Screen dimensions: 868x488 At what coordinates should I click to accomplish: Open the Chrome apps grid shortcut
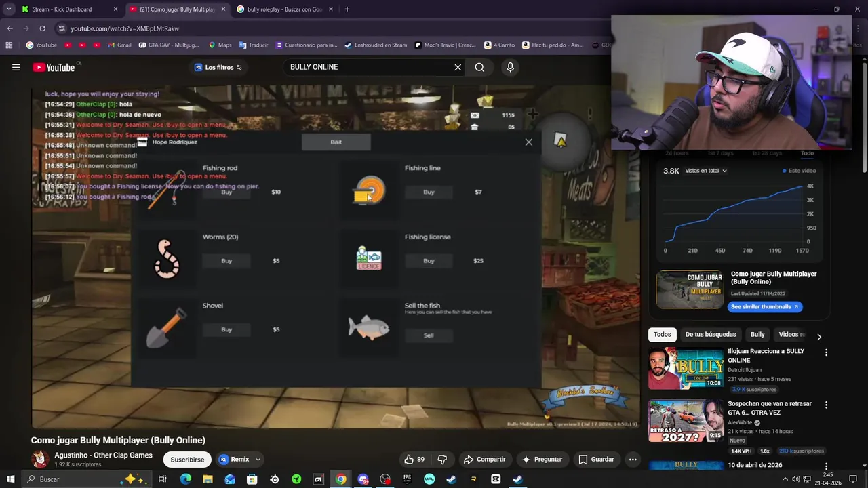[x=9, y=45]
